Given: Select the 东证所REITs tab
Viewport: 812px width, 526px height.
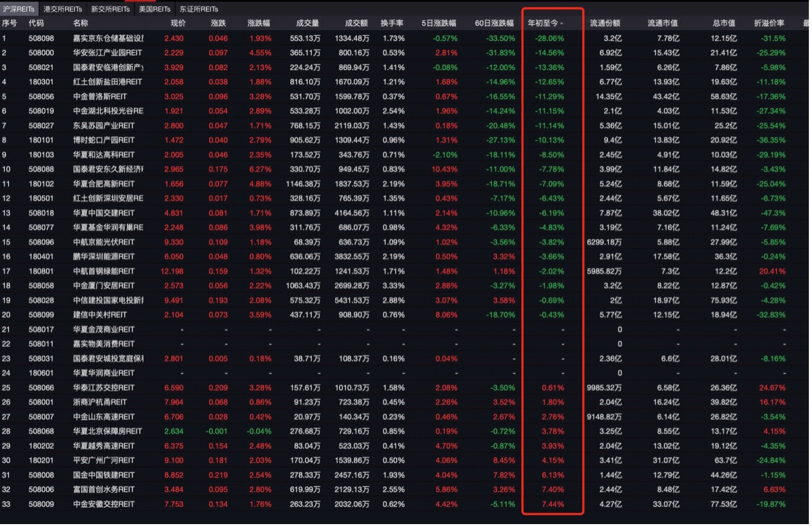Looking at the screenshot, I should (198, 10).
